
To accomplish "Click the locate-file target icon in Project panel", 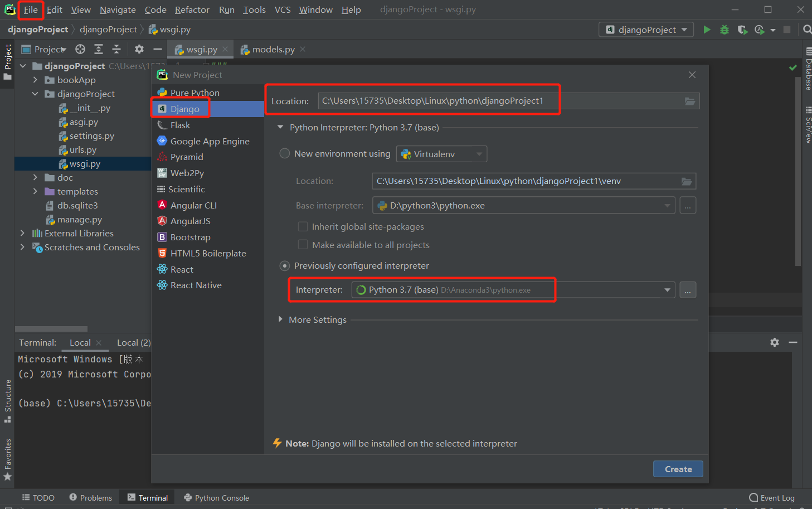I will [80, 49].
